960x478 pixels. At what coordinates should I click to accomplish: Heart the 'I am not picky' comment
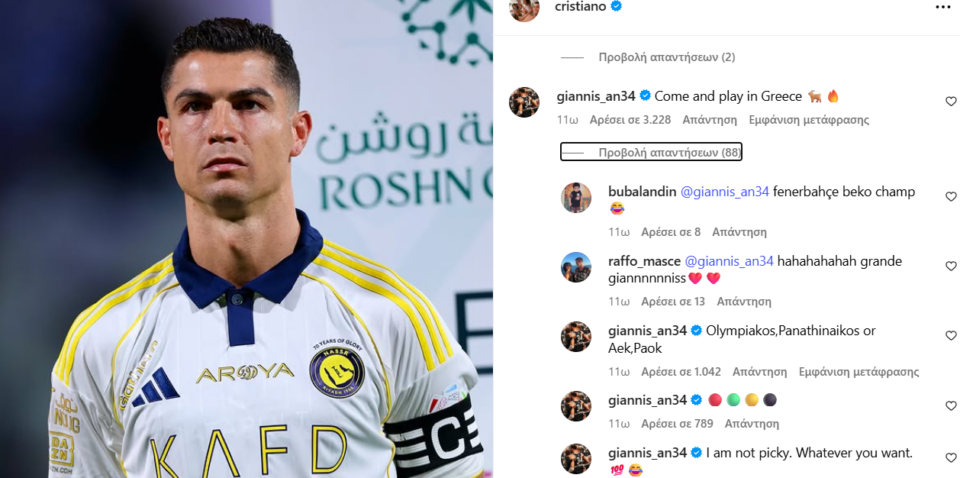[x=951, y=458]
